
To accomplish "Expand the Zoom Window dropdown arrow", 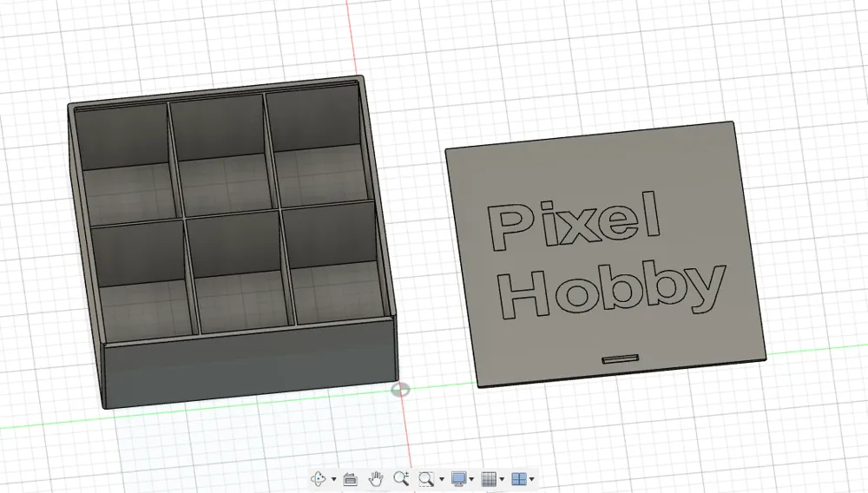I will [441, 479].
